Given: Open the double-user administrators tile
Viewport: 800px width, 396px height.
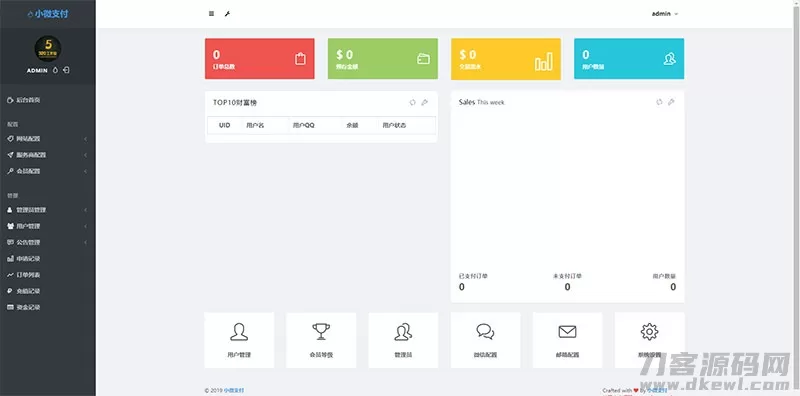Looking at the screenshot, I should click(x=403, y=340).
